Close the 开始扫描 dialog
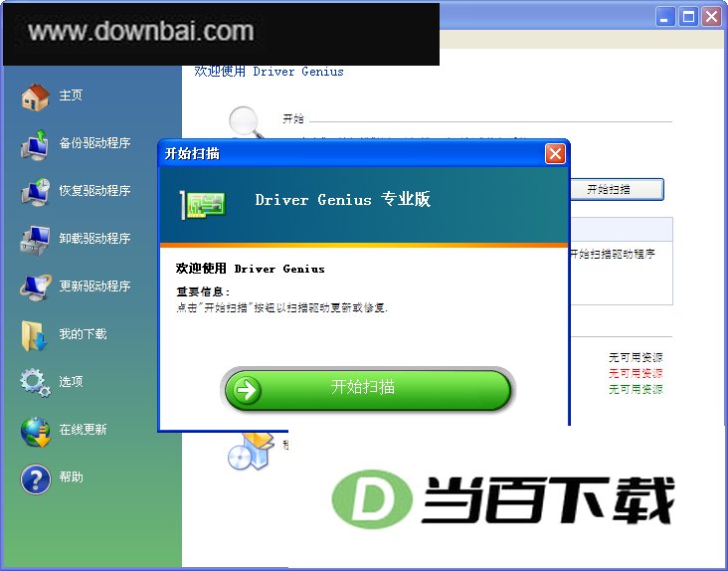Viewport: 728px width, 571px height. 555,154
